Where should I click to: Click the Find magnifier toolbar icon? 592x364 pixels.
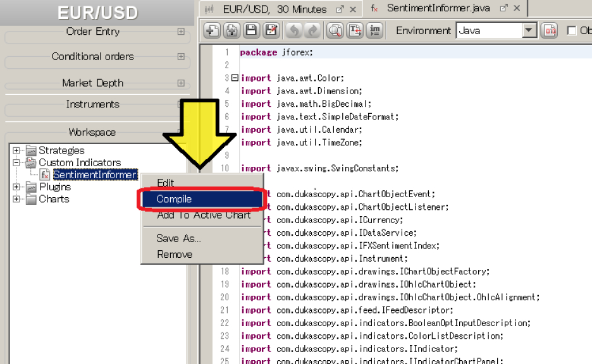pos(335,30)
